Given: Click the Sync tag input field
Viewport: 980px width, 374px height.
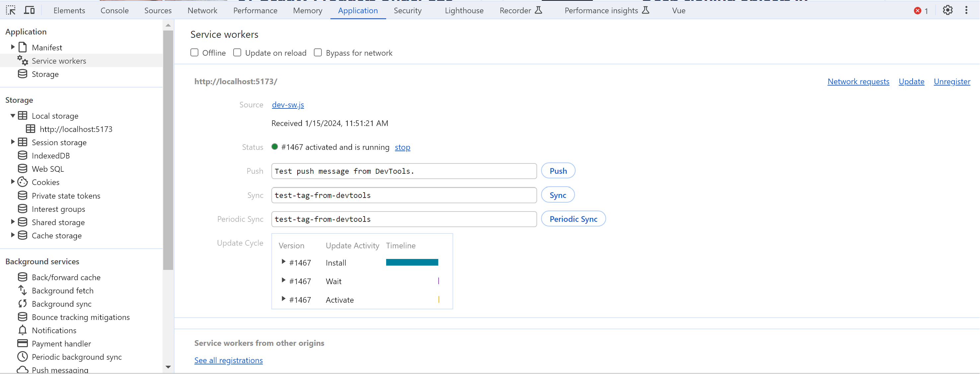Looking at the screenshot, I should 404,195.
